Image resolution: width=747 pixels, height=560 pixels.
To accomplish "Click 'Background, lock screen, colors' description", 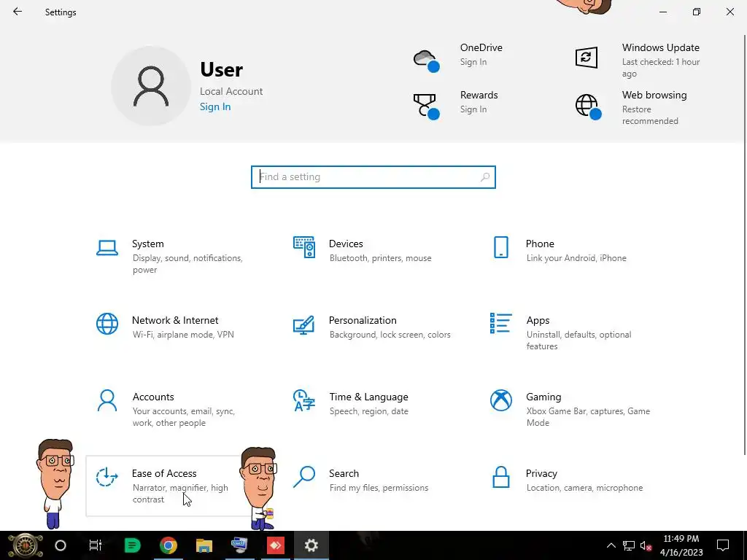I will pos(390,335).
